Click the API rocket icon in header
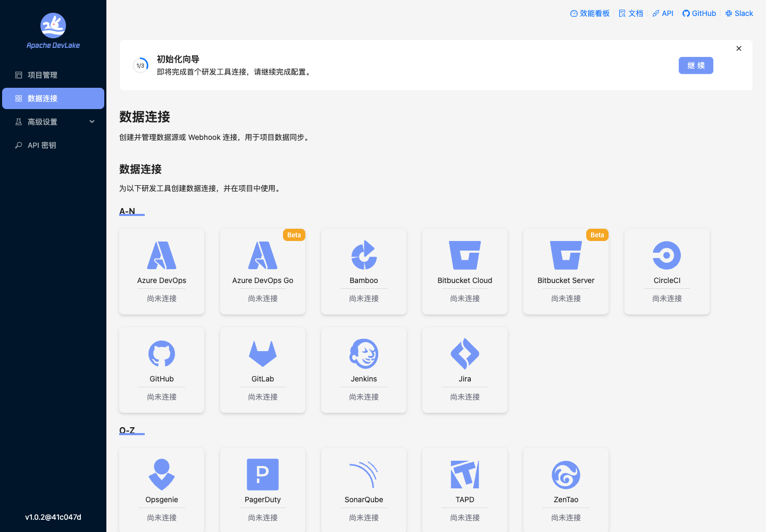This screenshot has width=766, height=532. (656, 13)
